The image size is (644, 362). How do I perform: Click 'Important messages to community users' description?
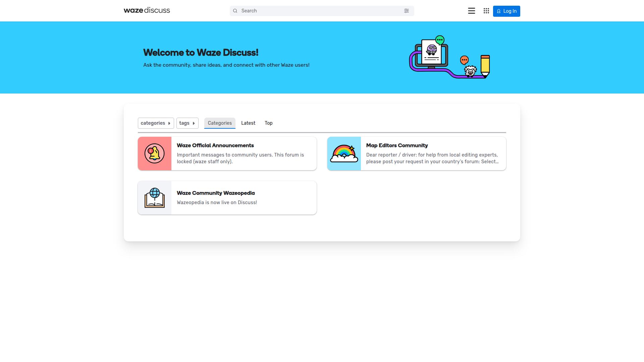click(x=240, y=158)
